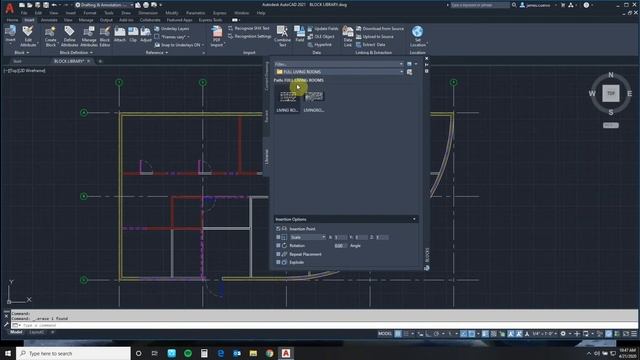Click the Attach reference icon
Screen dimensions: 640x360
(x=120, y=34)
